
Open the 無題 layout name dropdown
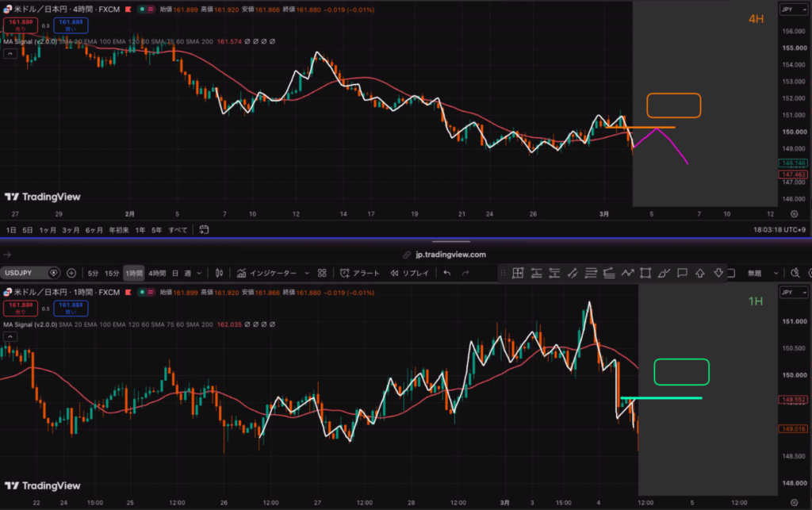click(x=763, y=273)
